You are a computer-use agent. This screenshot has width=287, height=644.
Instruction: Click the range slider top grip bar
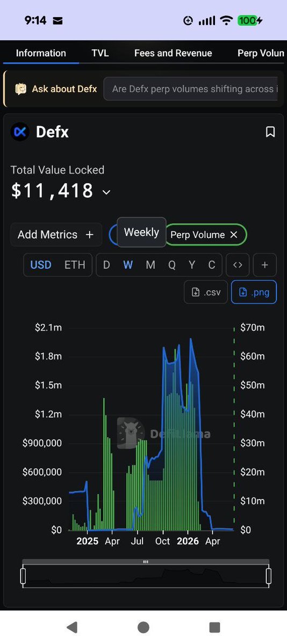pos(146,561)
